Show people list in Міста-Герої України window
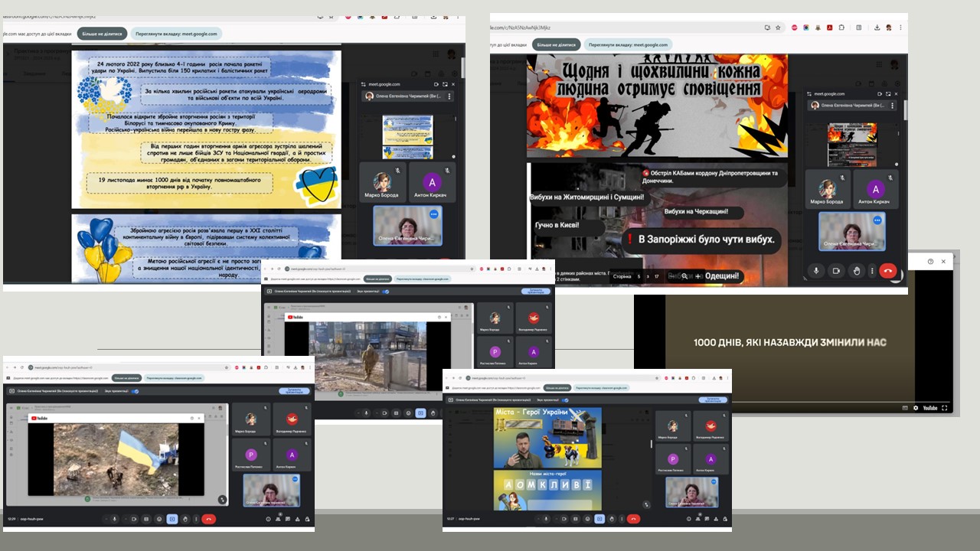980x551 pixels. coord(698,519)
